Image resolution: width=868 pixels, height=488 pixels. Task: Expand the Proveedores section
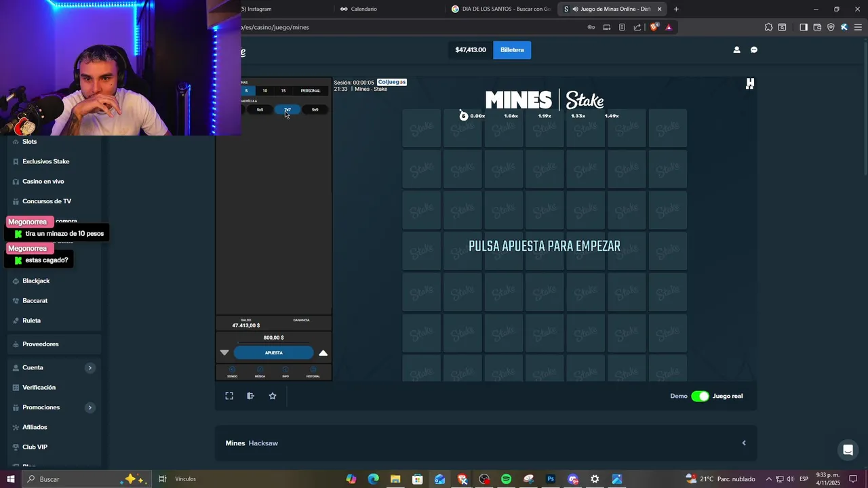click(54, 344)
